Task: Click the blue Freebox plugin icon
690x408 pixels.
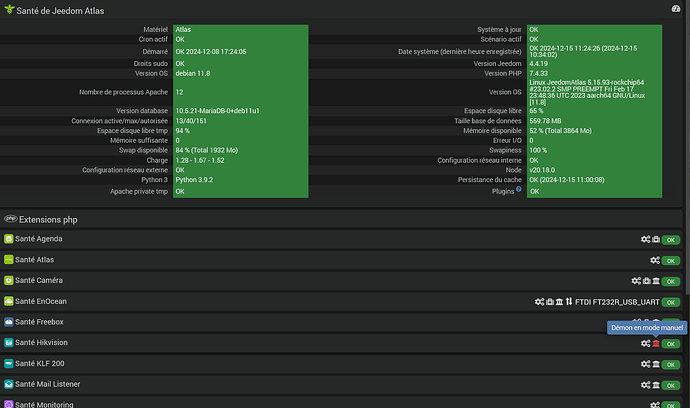Action: (x=8, y=322)
